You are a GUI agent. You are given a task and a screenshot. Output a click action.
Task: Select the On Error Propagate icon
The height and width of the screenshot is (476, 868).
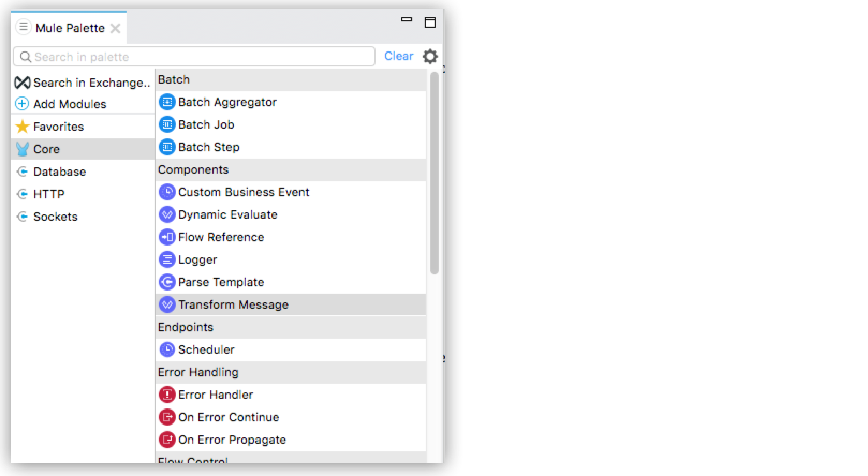167,440
